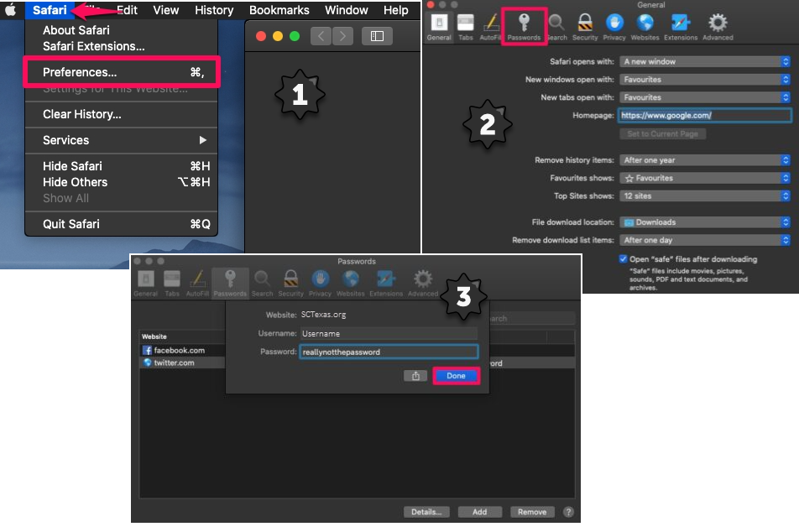Open the Apple menu logo
This screenshot has width=799, height=532.
11,10
